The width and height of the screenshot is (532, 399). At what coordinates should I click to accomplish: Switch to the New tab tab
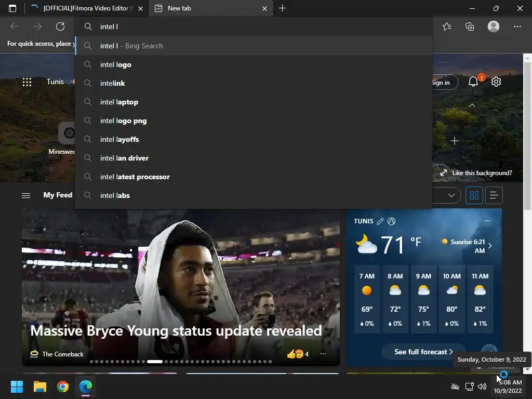pos(210,8)
